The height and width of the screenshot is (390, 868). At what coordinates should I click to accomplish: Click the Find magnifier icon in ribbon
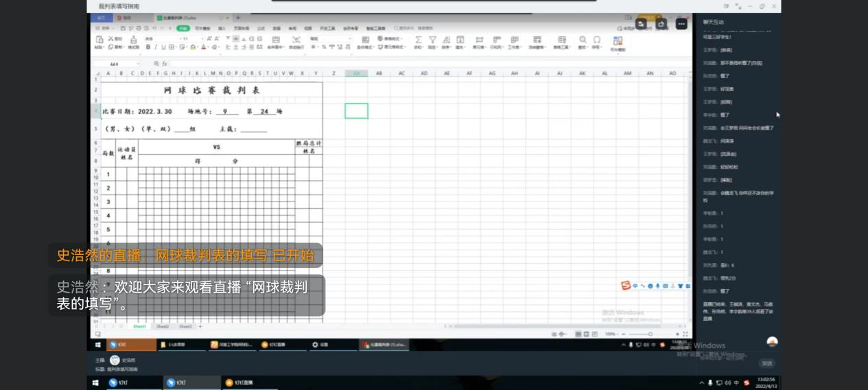583,40
